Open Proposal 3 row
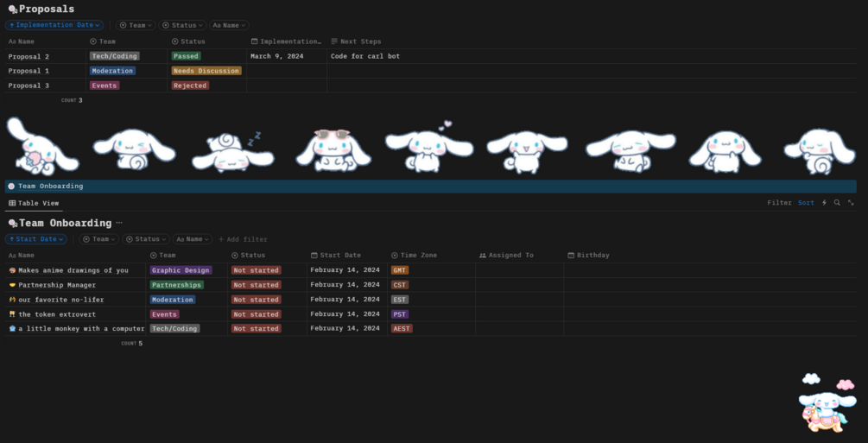Screen dimensions: 868x443 pyautogui.click(x=29, y=85)
